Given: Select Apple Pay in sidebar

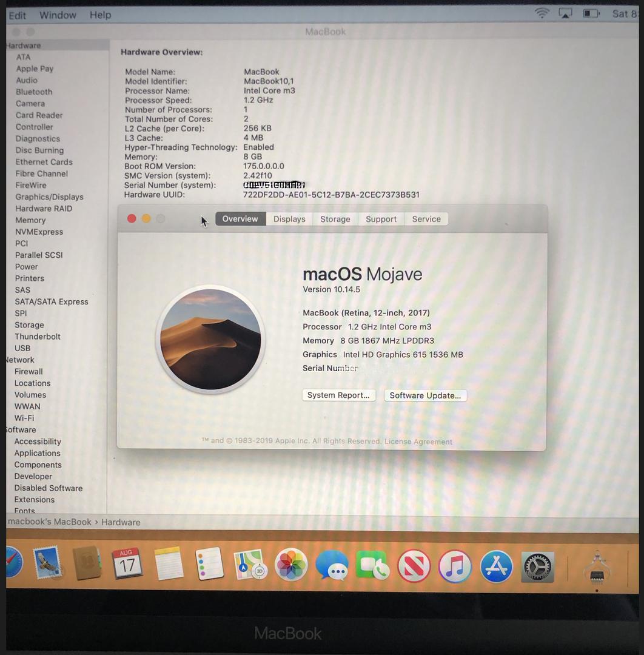Looking at the screenshot, I should [35, 69].
